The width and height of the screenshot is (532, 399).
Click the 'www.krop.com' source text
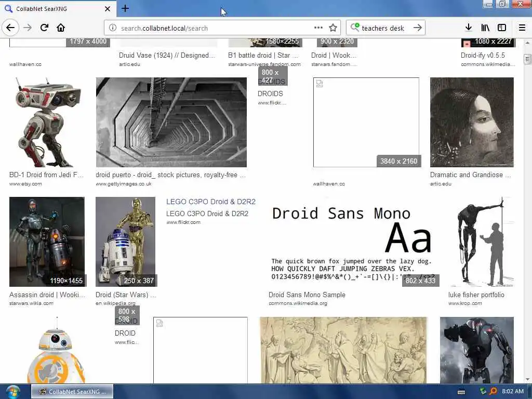coord(465,303)
